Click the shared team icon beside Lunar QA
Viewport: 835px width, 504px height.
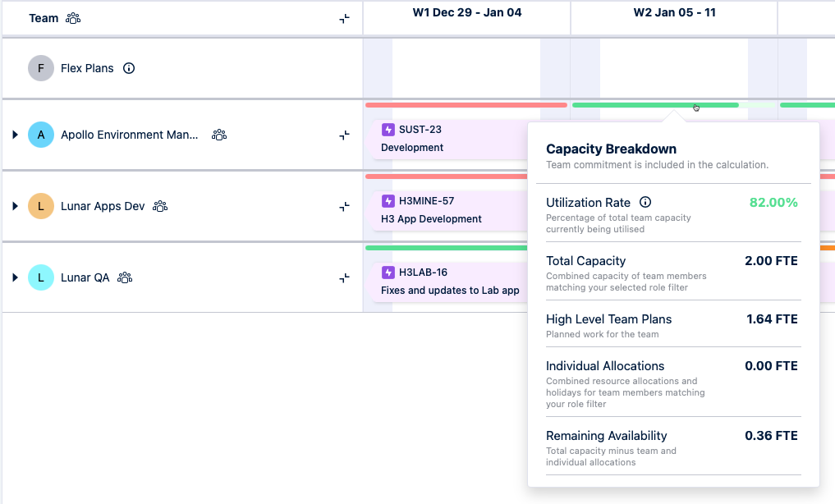124,277
